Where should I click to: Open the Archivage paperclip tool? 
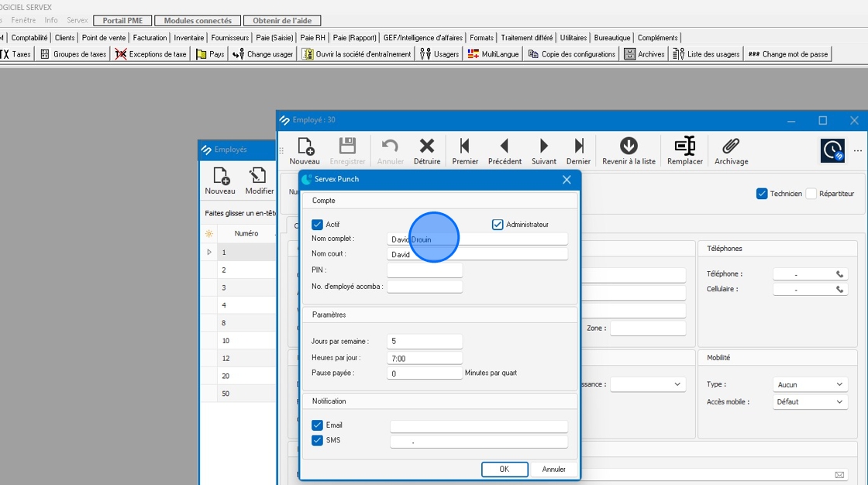coord(731,150)
